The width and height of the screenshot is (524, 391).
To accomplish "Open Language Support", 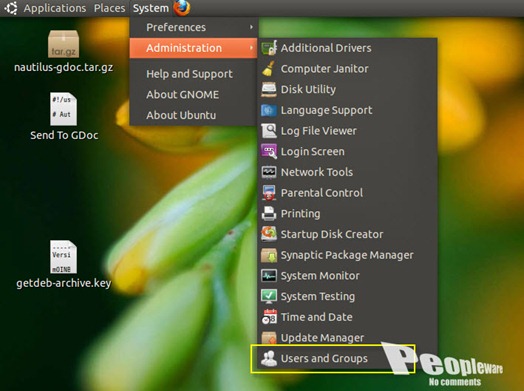I will (348, 110).
